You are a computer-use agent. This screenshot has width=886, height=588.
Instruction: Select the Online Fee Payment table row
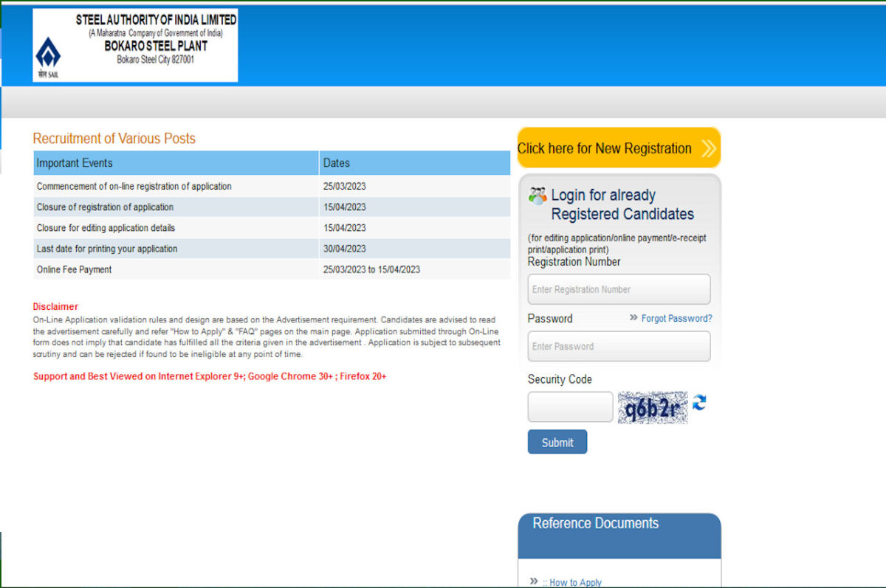[271, 269]
